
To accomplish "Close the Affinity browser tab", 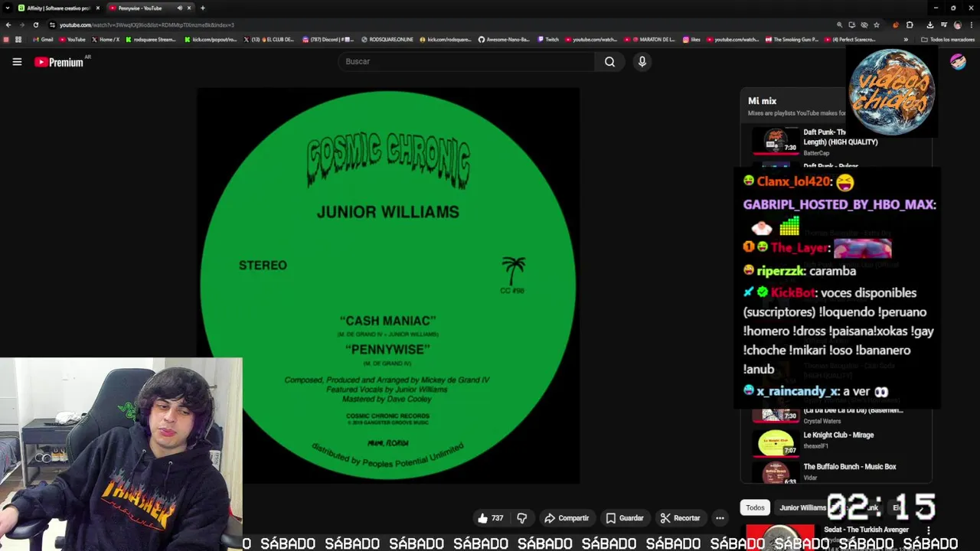I will (x=97, y=8).
